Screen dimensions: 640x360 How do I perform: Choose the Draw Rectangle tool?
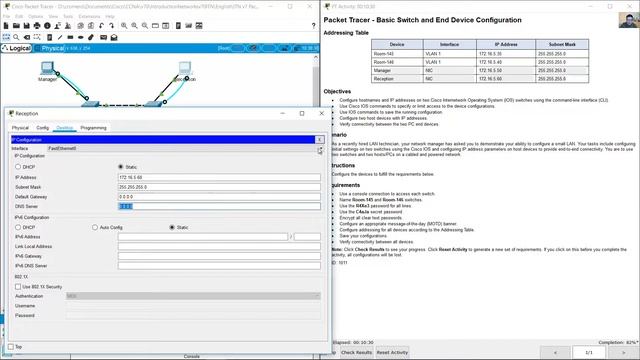point(70,37)
